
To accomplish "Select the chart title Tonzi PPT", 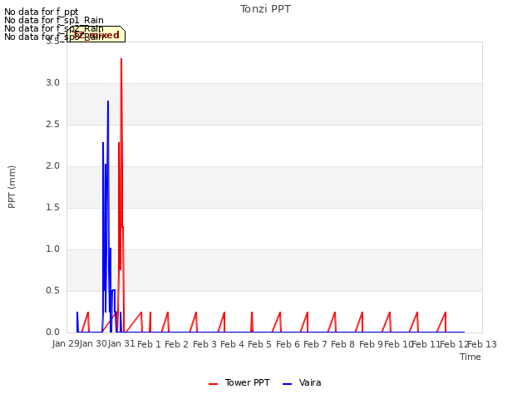I will tap(265, 9).
